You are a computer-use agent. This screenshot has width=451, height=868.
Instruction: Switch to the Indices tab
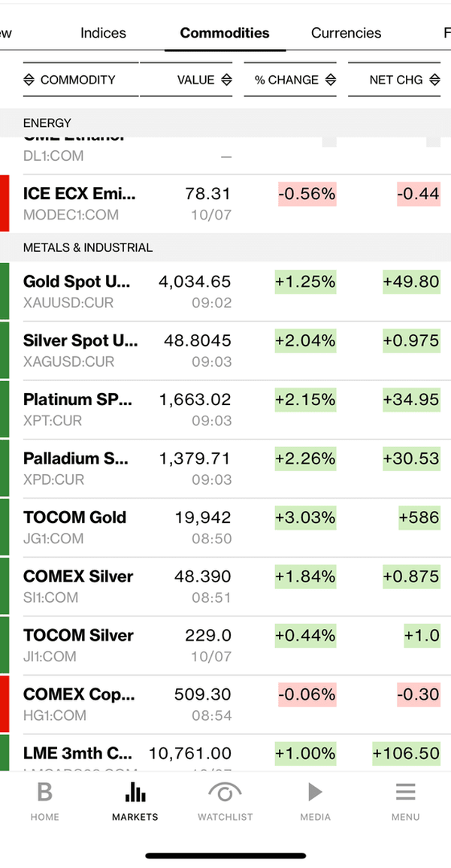103,33
